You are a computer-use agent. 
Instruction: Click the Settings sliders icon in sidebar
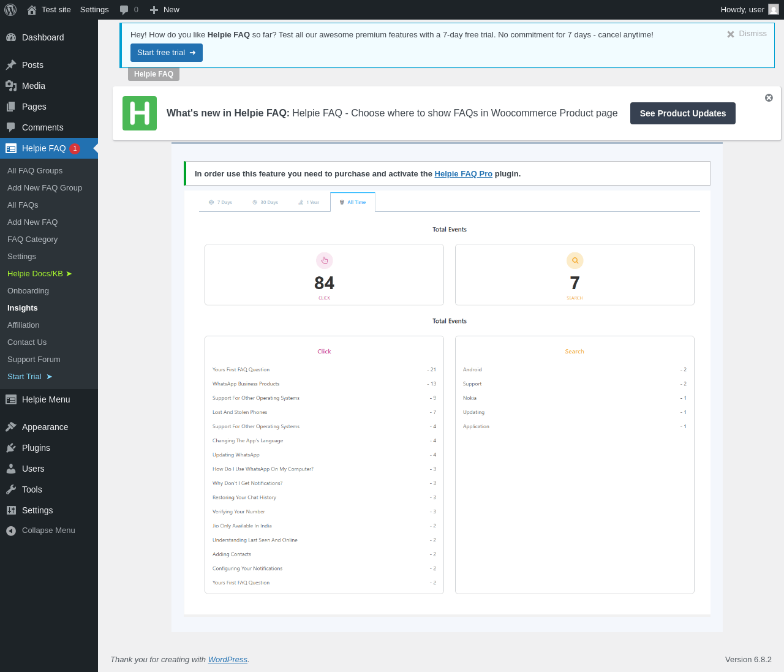coord(11,510)
